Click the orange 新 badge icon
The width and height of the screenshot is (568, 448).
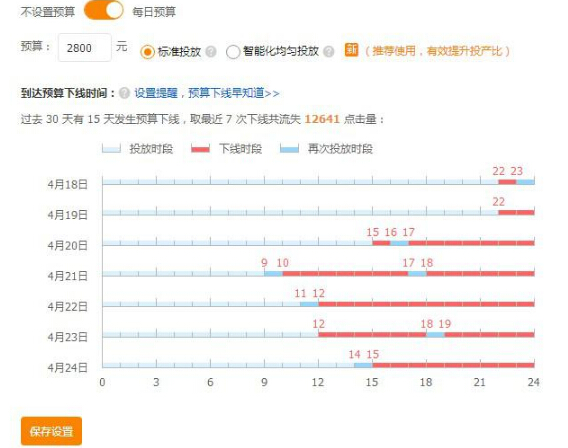pyautogui.click(x=351, y=50)
